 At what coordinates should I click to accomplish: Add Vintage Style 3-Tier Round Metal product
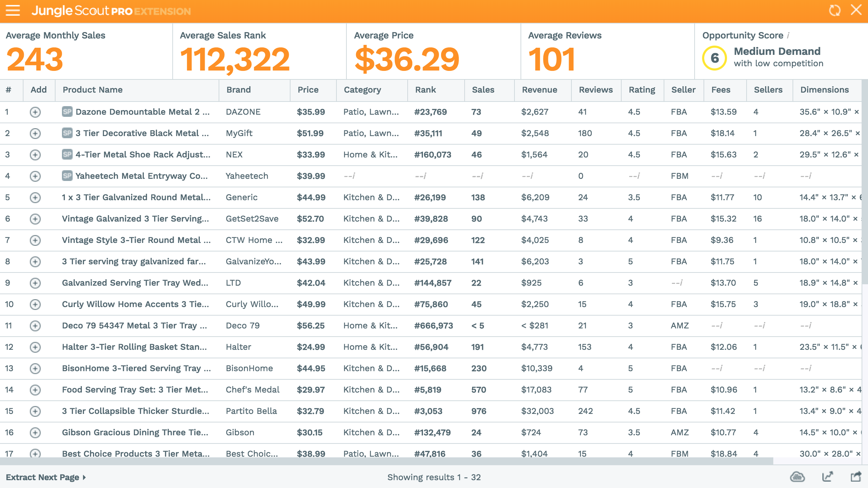[35, 240]
